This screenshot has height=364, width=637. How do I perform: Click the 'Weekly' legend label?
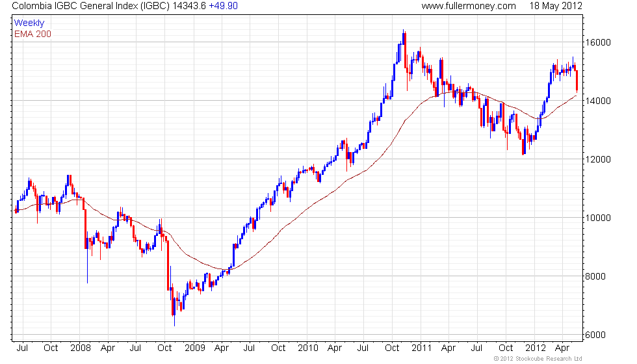click(29, 23)
